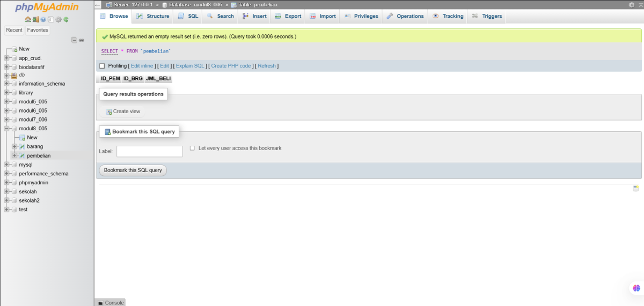Open the phpMyAdmin documentation icon
644x306 pixels.
pos(43,19)
